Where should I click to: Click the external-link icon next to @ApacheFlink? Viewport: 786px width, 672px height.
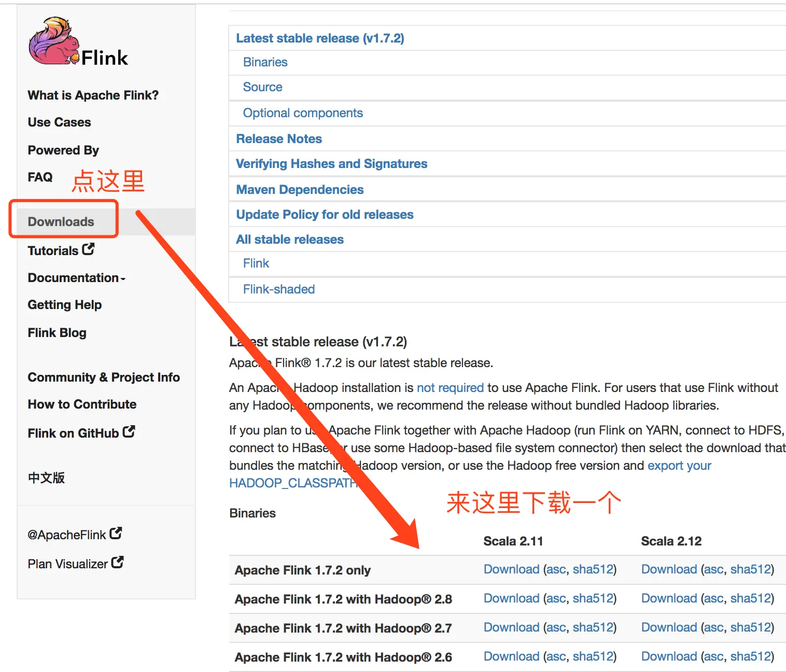(116, 533)
